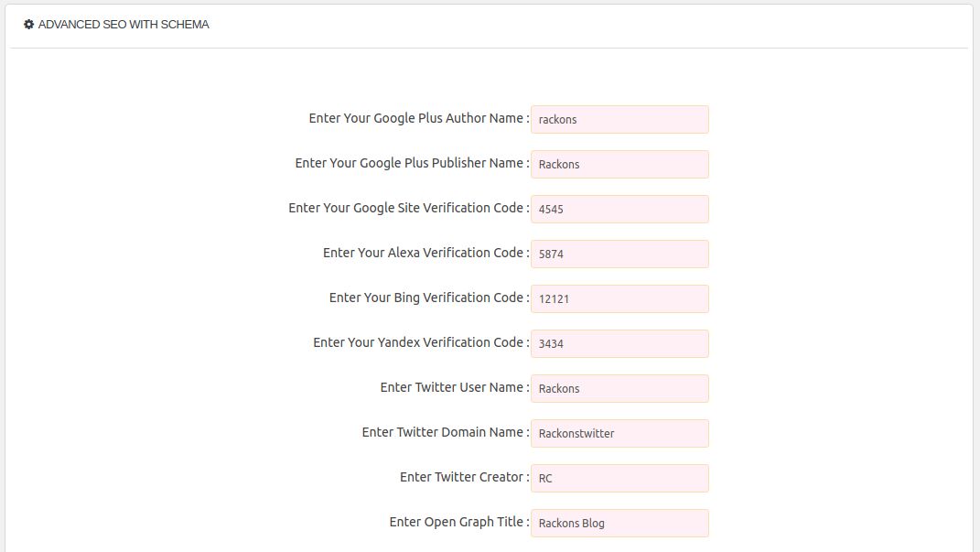Click label 'Enter Twitter User Name'
The image size is (980, 552).
tap(455, 387)
